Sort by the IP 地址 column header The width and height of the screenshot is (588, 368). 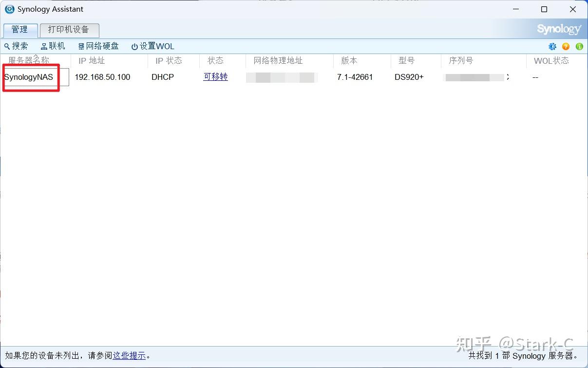point(91,60)
